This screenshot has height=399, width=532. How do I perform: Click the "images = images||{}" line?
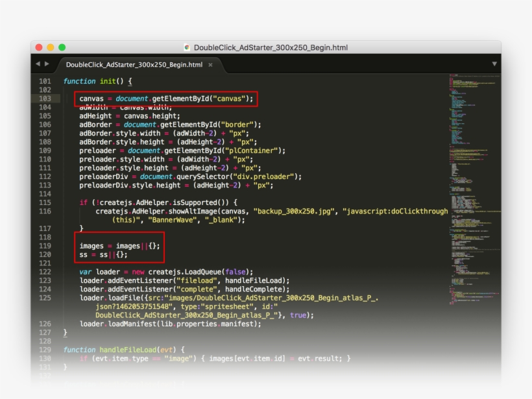tap(119, 246)
